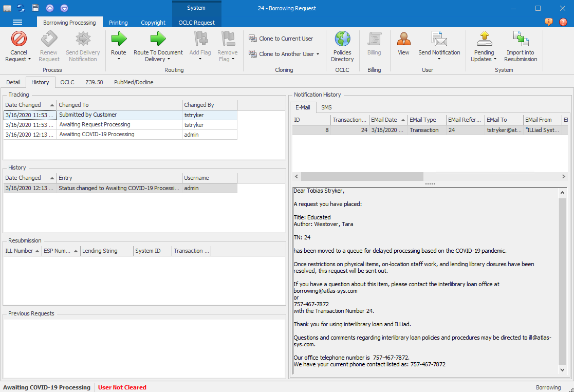Click Route To Document Delivery icon
The image size is (574, 392).
(158, 40)
